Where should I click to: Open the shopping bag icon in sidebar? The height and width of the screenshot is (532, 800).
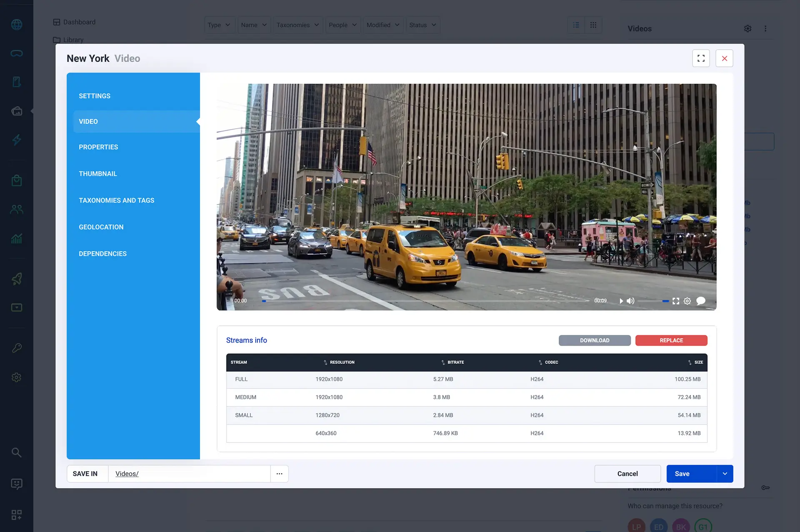(17, 180)
